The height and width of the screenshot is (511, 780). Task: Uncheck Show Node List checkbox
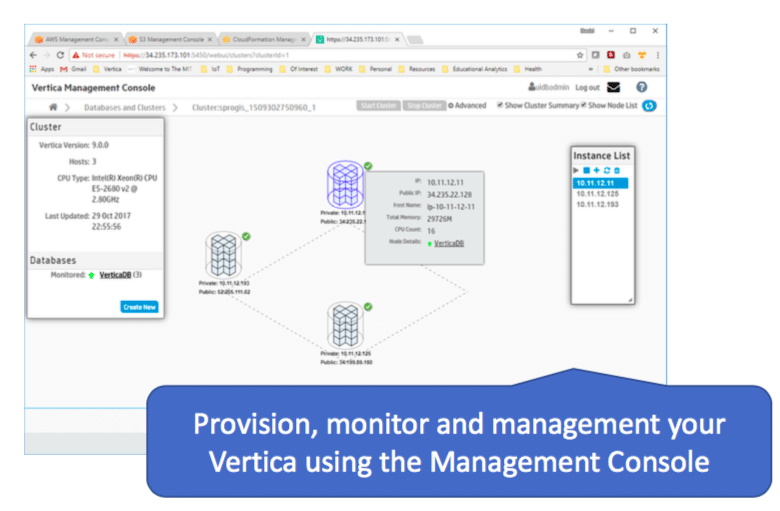click(x=584, y=105)
